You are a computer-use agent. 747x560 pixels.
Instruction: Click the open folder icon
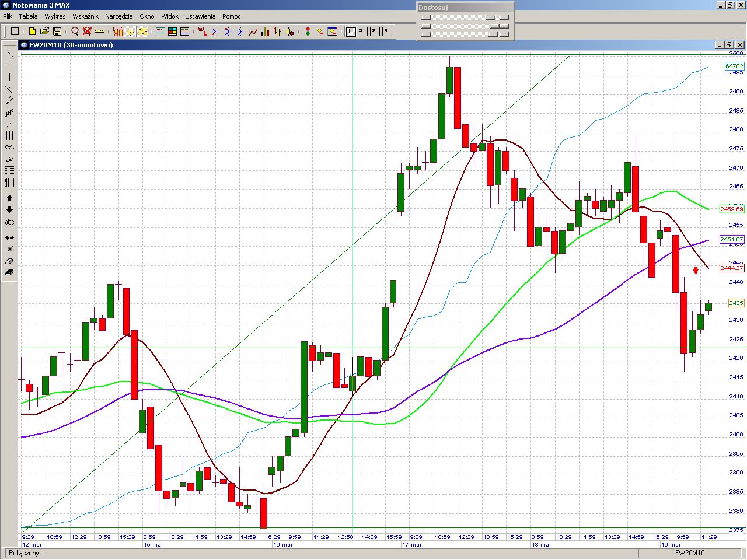pyautogui.click(x=44, y=32)
